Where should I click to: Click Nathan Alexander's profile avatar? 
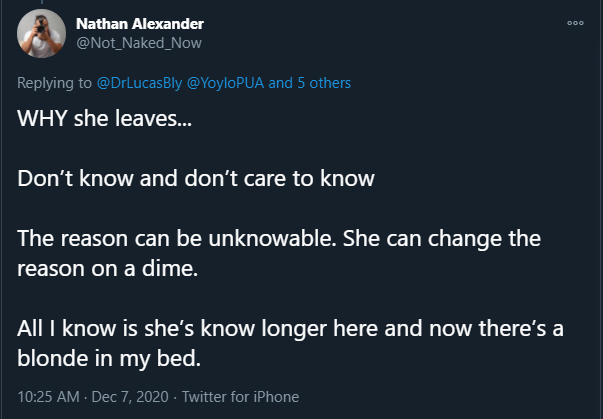[x=42, y=37]
